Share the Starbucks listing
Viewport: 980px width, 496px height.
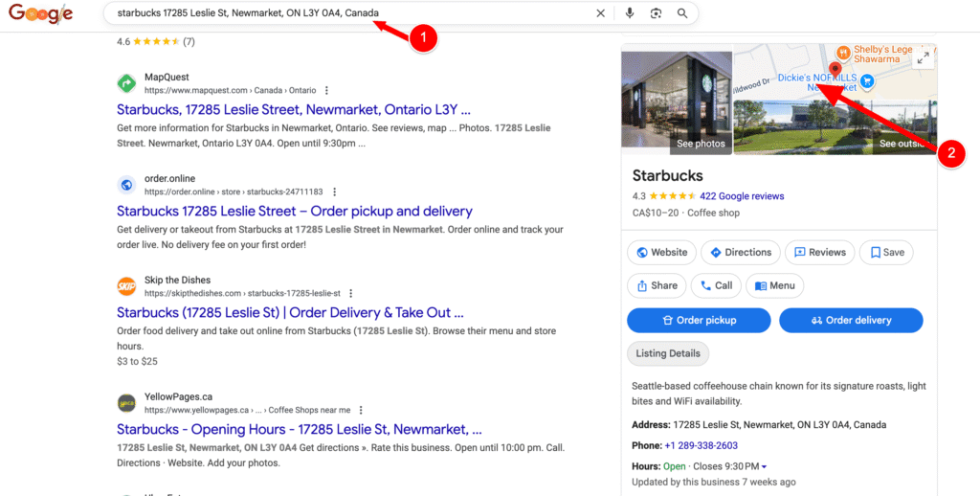pyautogui.click(x=657, y=286)
